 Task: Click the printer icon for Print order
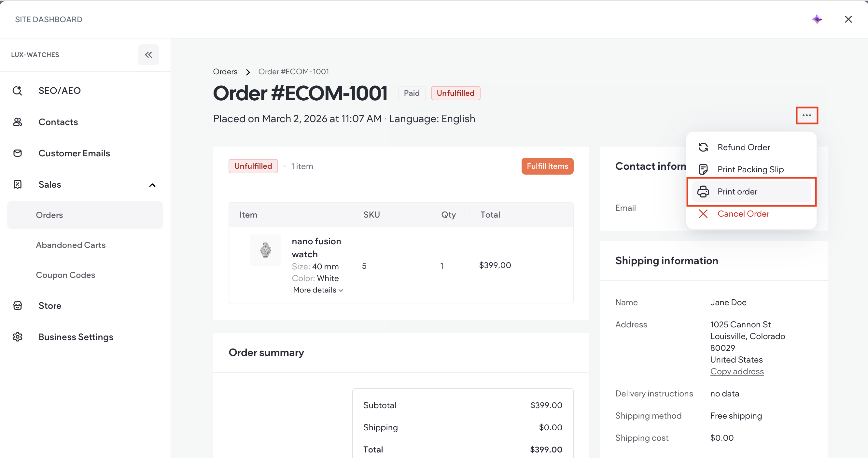tap(703, 192)
